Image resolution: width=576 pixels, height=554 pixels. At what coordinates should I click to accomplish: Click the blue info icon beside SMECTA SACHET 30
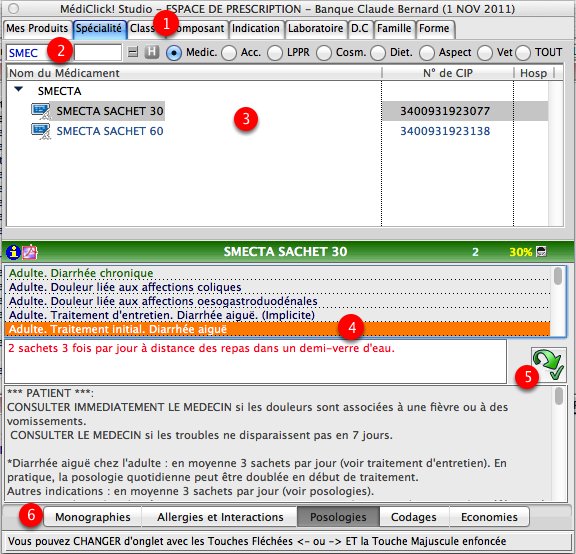(x=13, y=252)
